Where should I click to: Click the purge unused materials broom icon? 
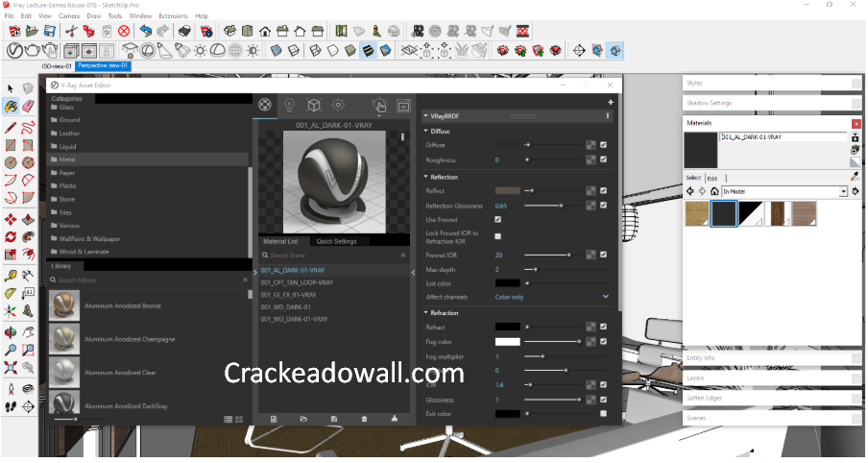click(x=394, y=419)
